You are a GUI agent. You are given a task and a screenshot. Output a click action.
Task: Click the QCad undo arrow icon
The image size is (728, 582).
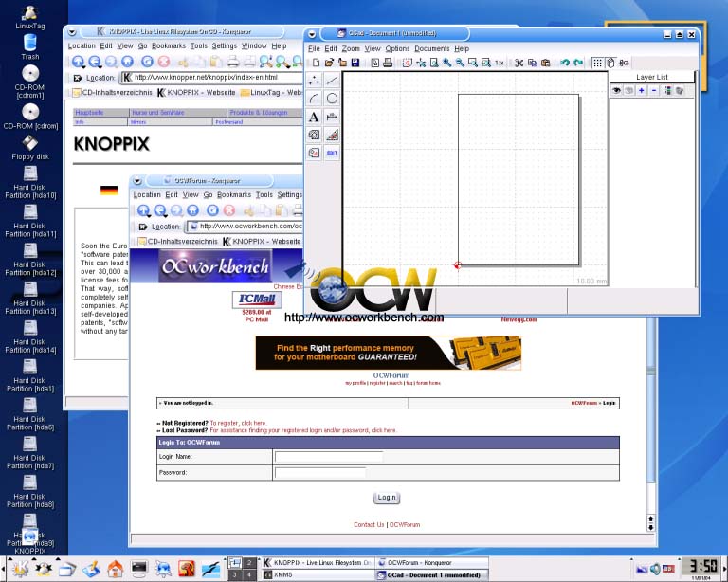[565, 63]
